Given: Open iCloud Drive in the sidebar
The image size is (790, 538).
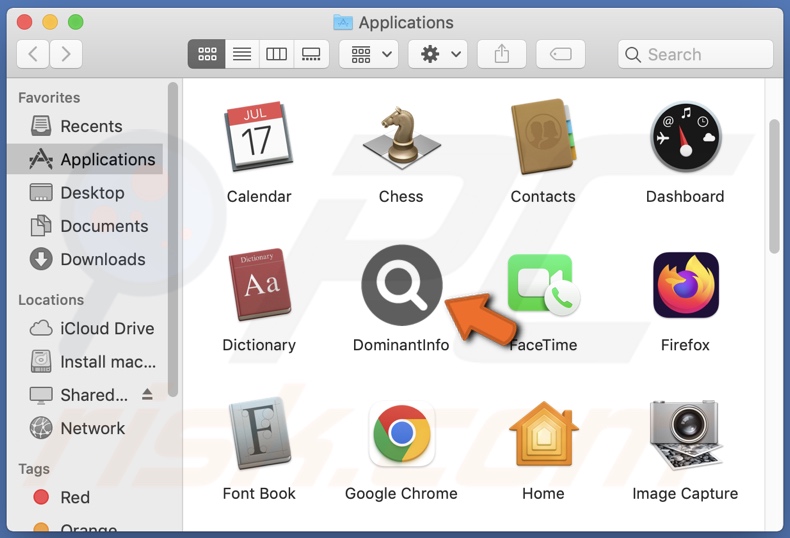Looking at the screenshot, I should coord(85,328).
